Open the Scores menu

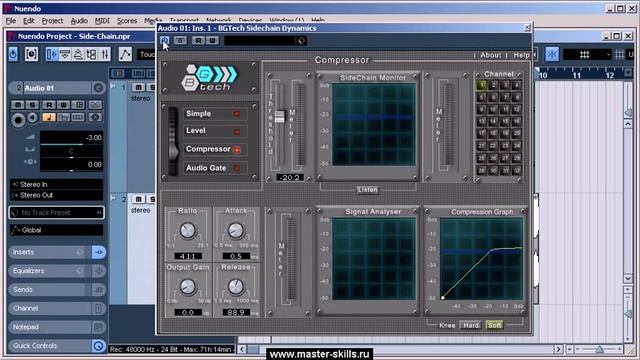coord(127,20)
